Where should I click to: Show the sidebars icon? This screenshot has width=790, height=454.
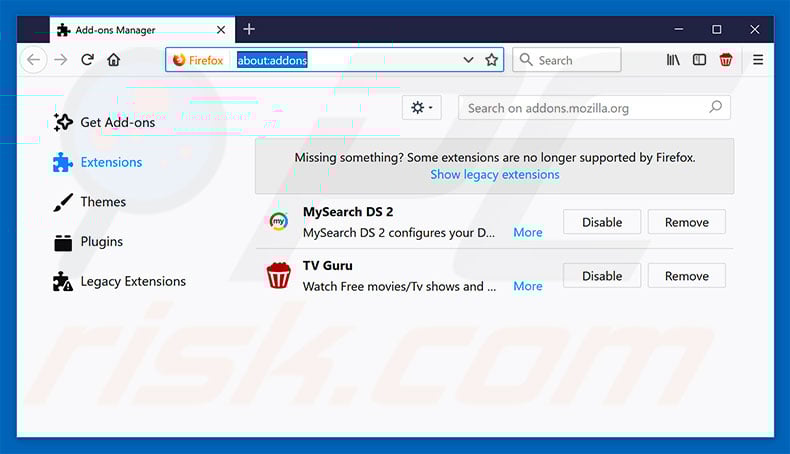click(699, 60)
